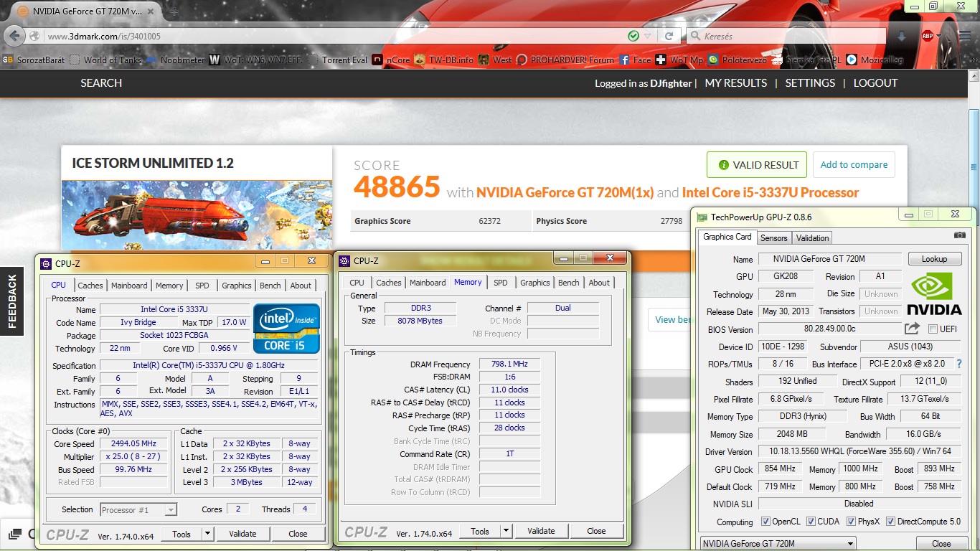Viewport: 980px width, 551px height.
Task: Toggle the OpenCL checkbox
Action: tap(765, 521)
